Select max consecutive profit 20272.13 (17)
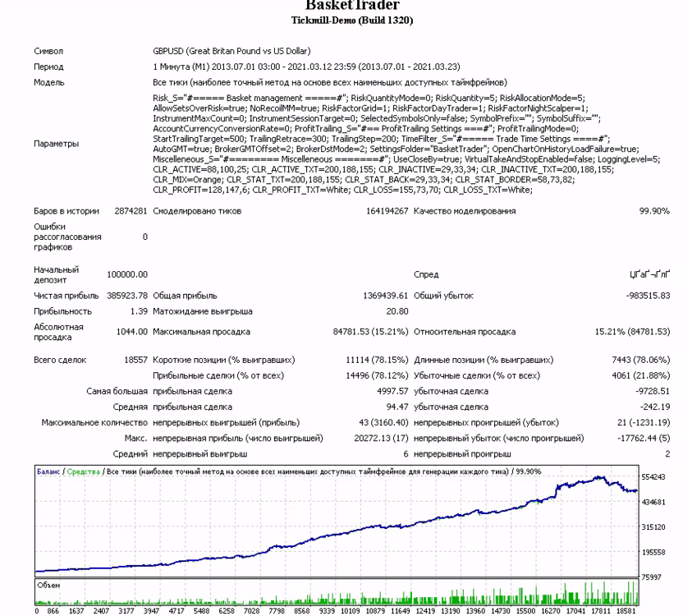 pyautogui.click(x=382, y=439)
